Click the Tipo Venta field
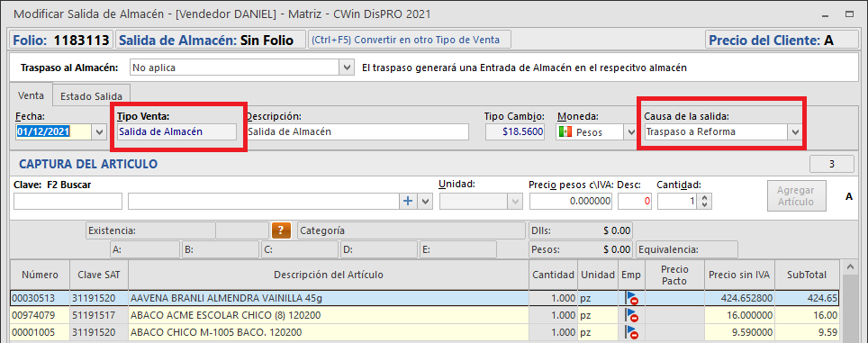 click(176, 131)
